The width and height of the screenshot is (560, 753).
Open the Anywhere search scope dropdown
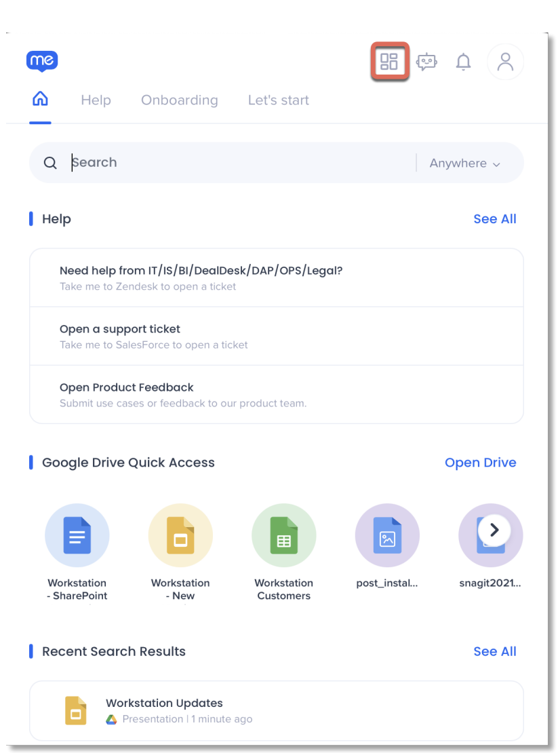point(464,163)
